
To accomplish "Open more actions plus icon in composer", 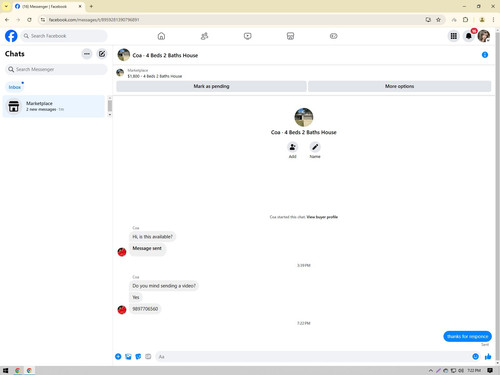I will (x=118, y=357).
